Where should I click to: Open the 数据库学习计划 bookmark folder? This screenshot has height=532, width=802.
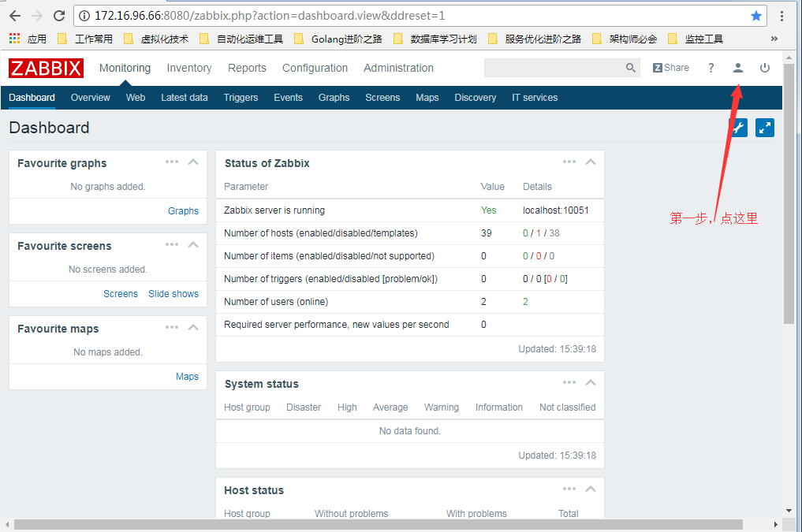[435, 39]
